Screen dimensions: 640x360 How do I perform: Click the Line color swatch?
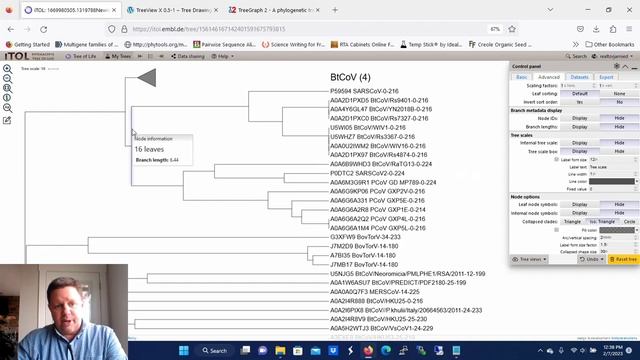click(611, 182)
